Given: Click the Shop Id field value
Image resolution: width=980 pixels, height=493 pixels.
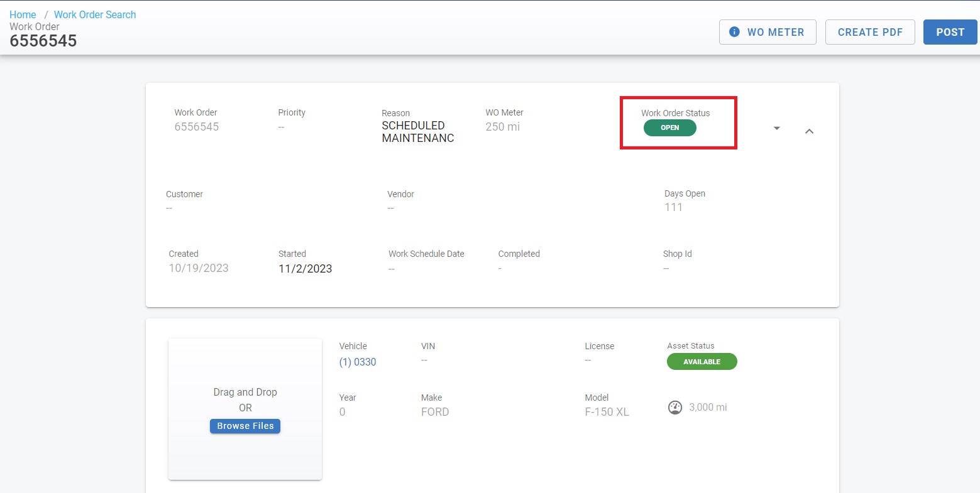Looking at the screenshot, I should pyautogui.click(x=666, y=268).
